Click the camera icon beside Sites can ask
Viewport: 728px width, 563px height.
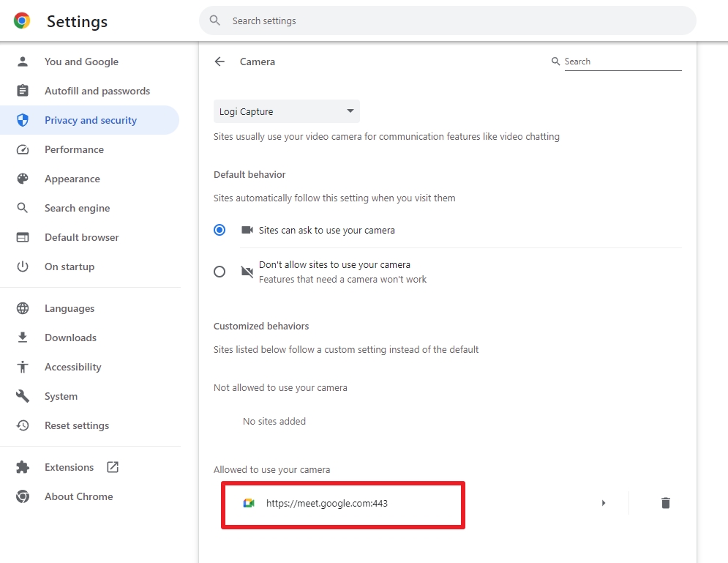point(247,230)
